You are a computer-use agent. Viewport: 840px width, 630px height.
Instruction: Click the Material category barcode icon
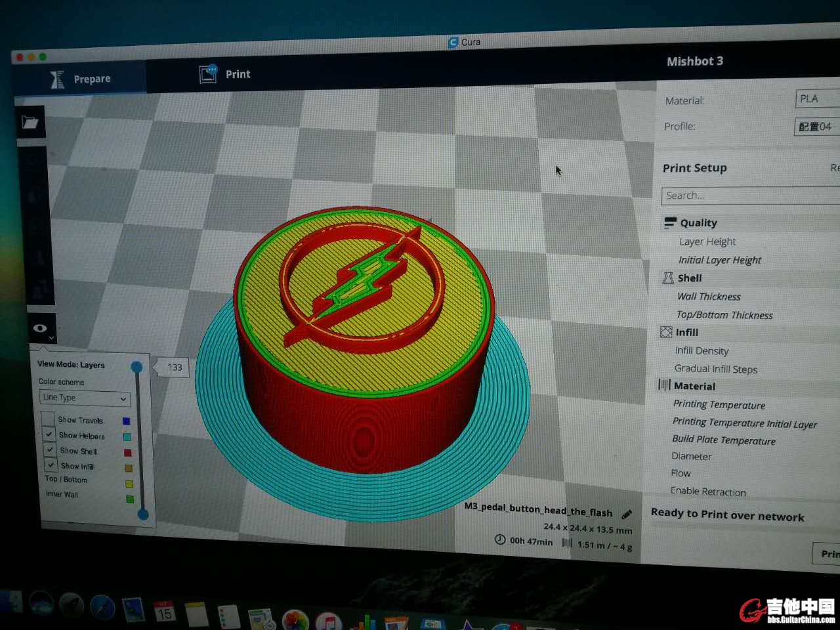point(664,385)
